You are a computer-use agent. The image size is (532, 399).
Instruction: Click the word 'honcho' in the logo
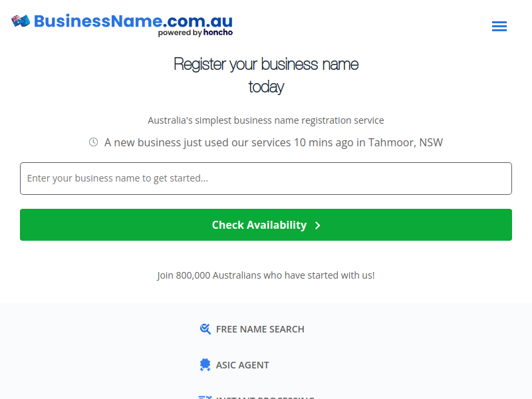(x=218, y=32)
